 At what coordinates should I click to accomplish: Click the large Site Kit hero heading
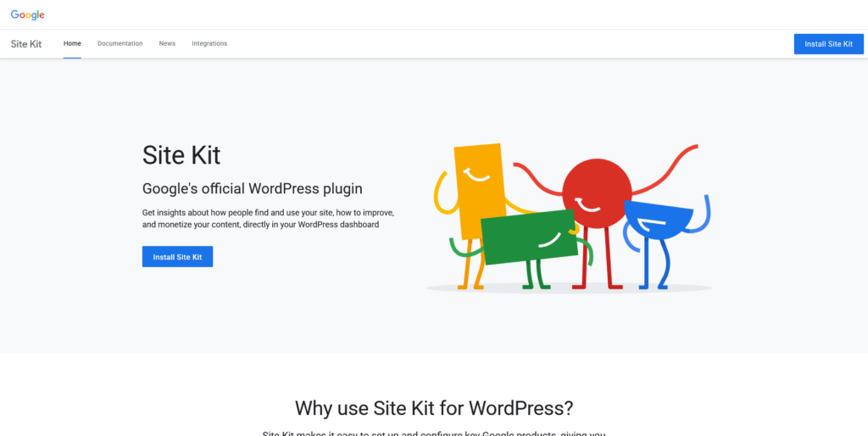181,155
